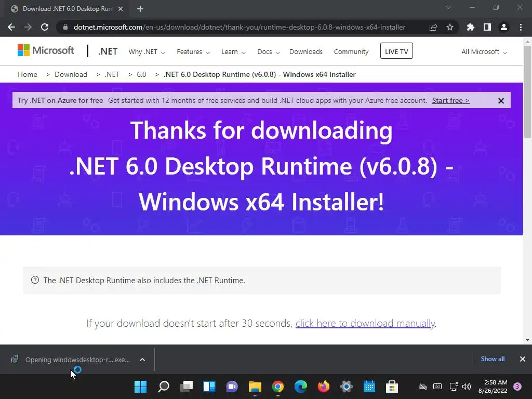Toggle the browser side panel
Image resolution: width=532 pixels, height=399 pixels.
click(x=487, y=27)
